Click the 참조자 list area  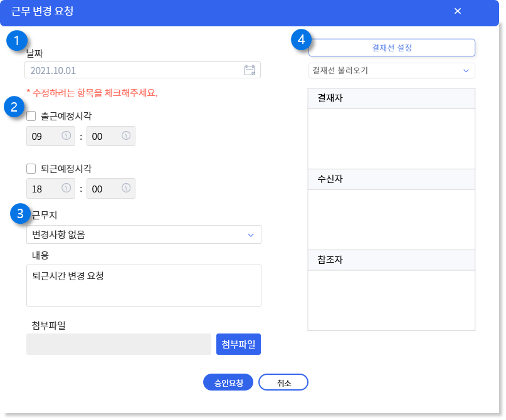pyautogui.click(x=391, y=300)
